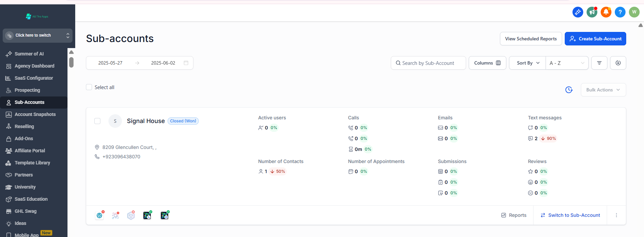644x237 pixels.
Task: Open the A - Z sort order dropdown
Action: 567,63
